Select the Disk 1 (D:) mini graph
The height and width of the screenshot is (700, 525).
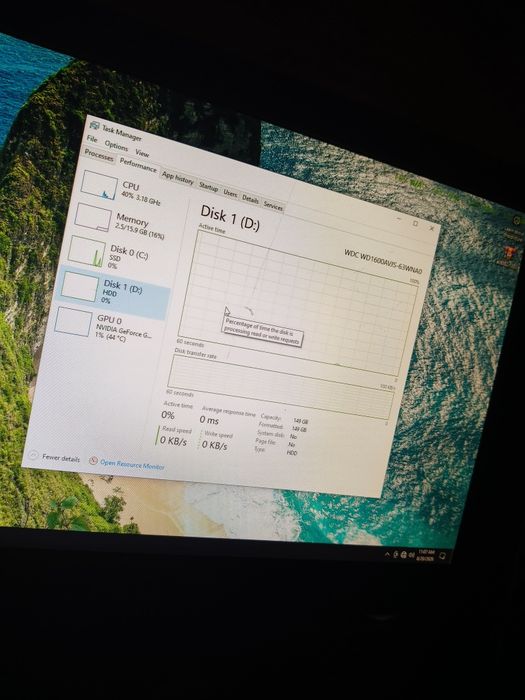[79, 286]
